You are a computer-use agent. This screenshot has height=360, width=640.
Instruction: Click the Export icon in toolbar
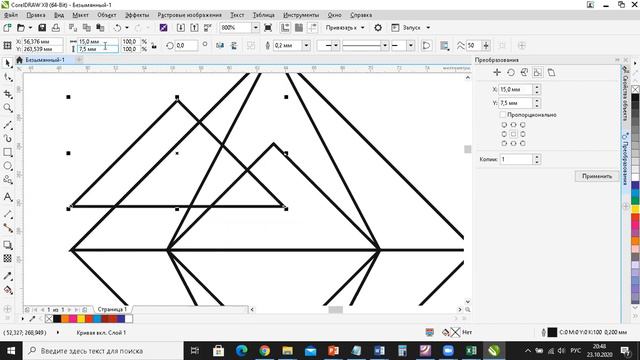(x=194, y=28)
